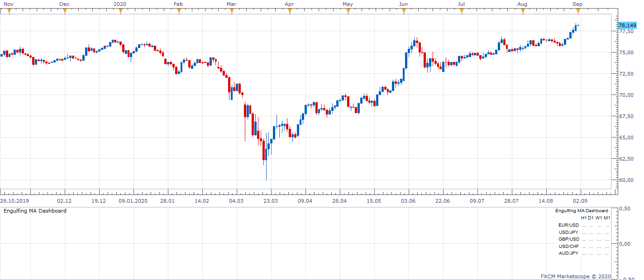Click the orange marker under Jun
Screen dimensions: 644x280
point(403,11)
